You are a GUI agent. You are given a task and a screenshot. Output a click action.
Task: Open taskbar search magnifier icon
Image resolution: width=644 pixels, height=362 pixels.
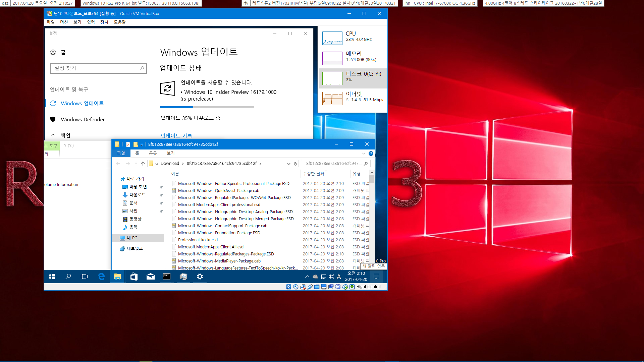click(x=68, y=277)
